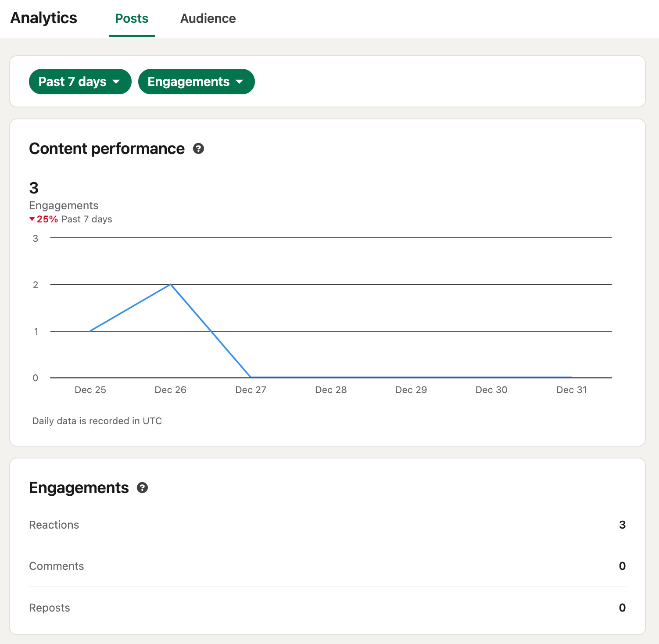Click the Dec 30 axis label
This screenshot has width=659, height=644.
(x=491, y=390)
